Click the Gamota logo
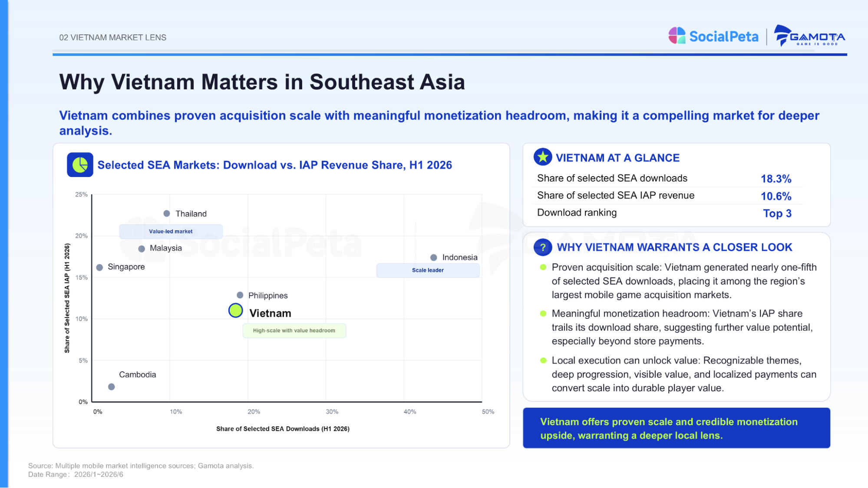868x488 pixels. pos(810,36)
